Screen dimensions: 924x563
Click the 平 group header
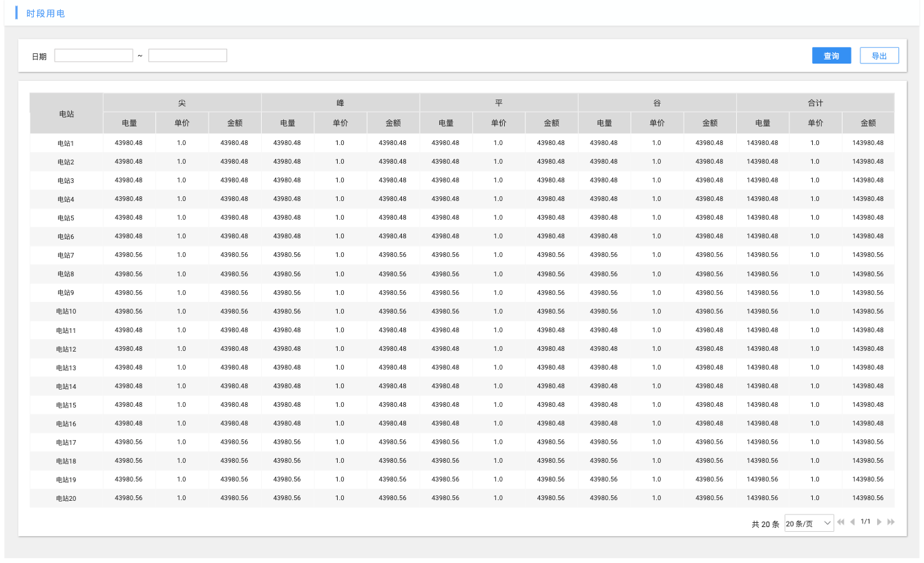(x=499, y=103)
